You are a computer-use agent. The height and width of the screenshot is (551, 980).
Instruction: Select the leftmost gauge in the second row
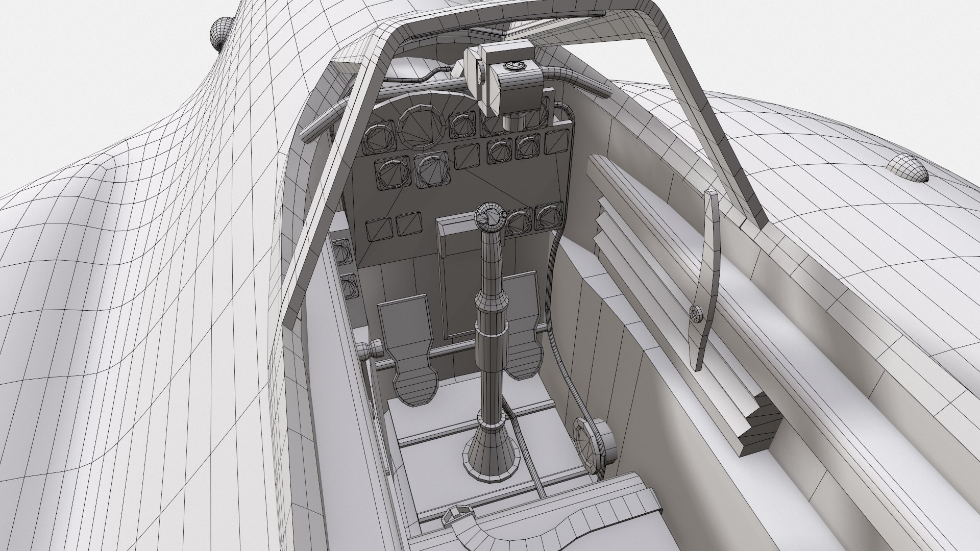(393, 173)
